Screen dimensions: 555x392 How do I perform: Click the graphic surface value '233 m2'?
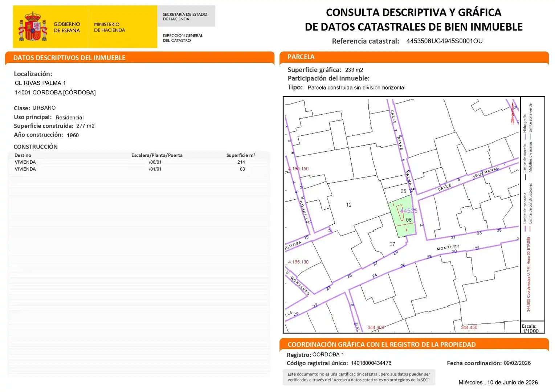point(354,70)
